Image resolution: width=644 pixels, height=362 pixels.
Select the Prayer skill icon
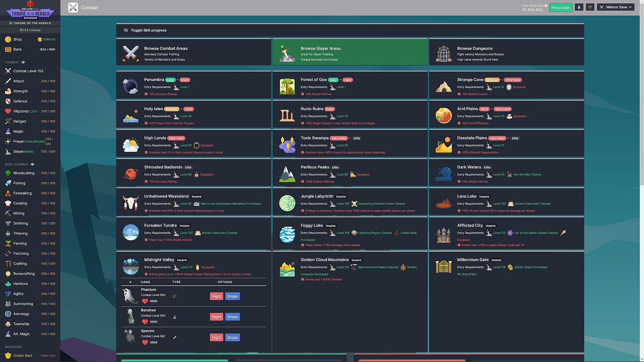8,141
